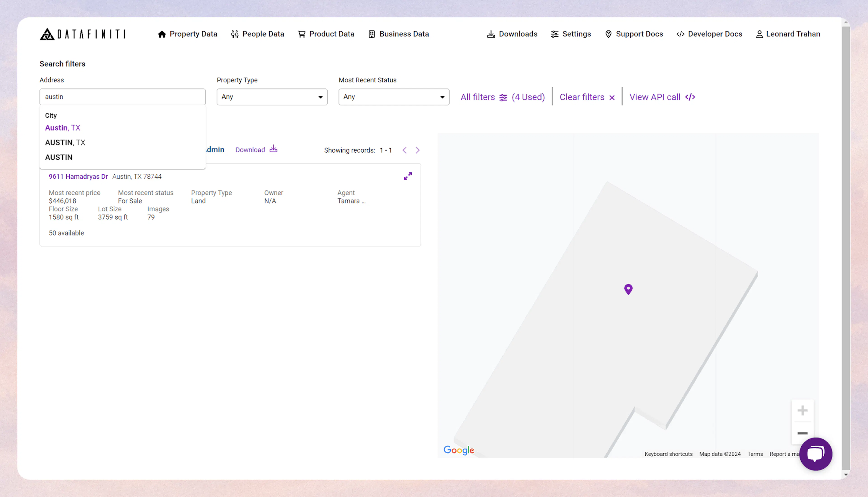This screenshot has height=497, width=868.
Task: Zoom in on the map
Action: pos(802,411)
